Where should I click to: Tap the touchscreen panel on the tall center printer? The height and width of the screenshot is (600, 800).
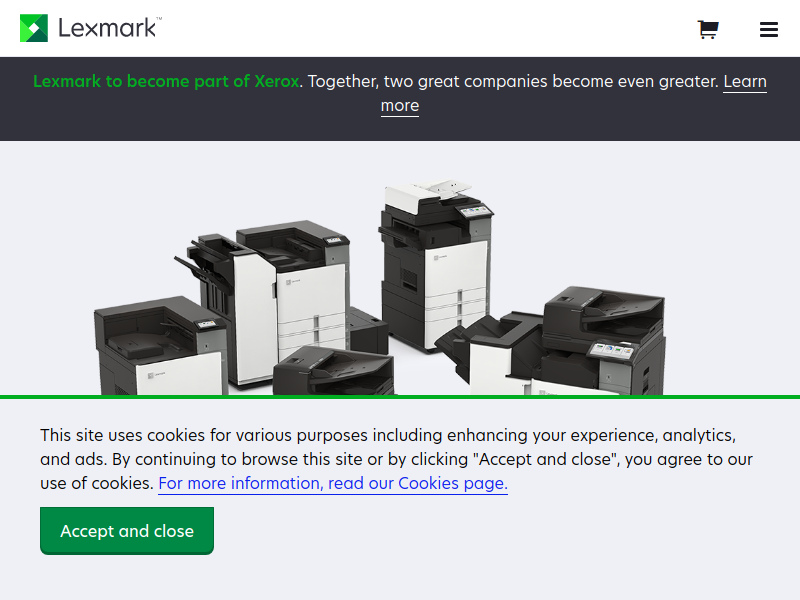474,211
